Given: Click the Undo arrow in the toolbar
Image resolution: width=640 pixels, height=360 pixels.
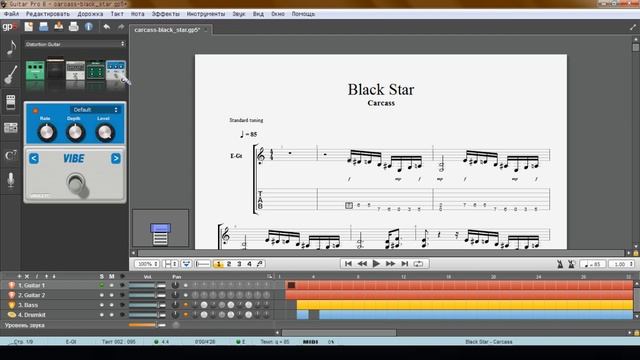Looking at the screenshot, I should 107,27.
